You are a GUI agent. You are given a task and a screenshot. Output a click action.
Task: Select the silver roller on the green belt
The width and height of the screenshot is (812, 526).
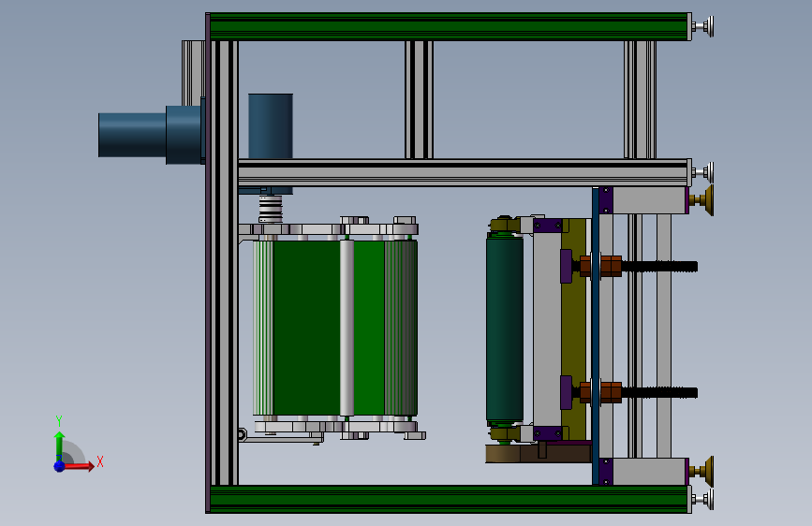(347, 328)
